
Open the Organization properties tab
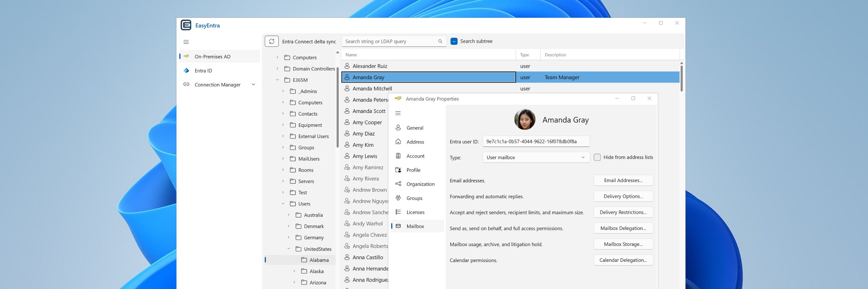pyautogui.click(x=418, y=184)
